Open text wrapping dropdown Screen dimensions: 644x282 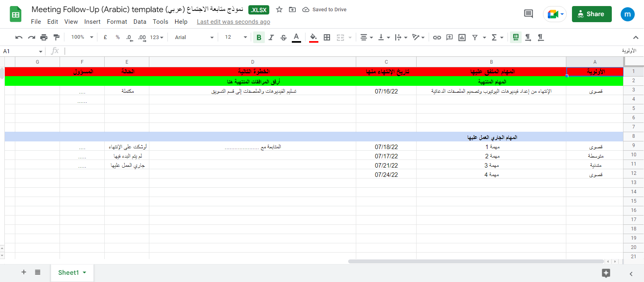coord(401,37)
